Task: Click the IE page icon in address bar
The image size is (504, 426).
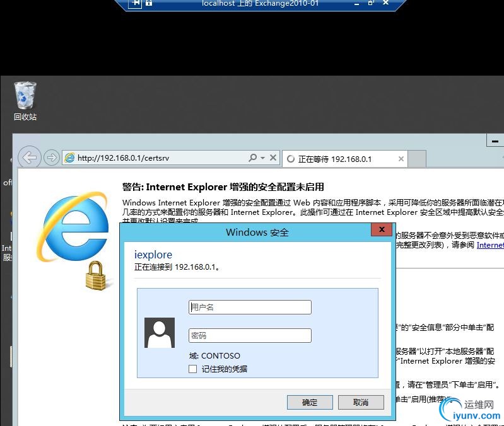Action: (x=69, y=158)
